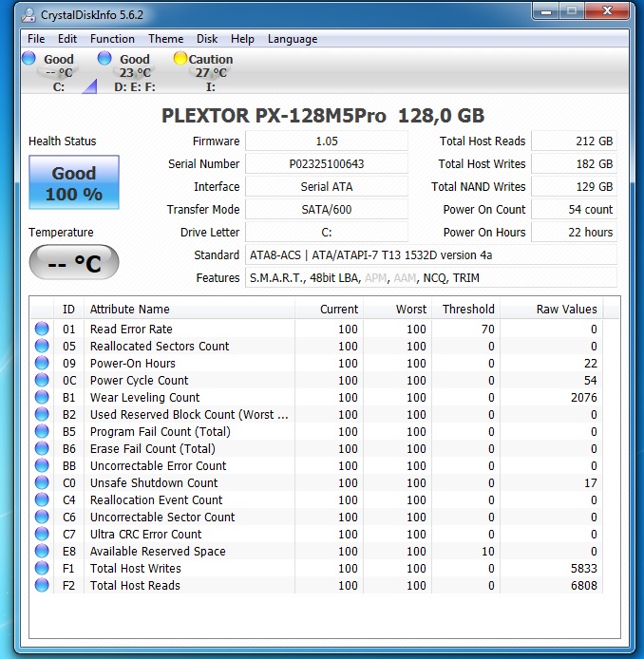Click the Good 100 % health status button
644x659 pixels.
tap(74, 183)
